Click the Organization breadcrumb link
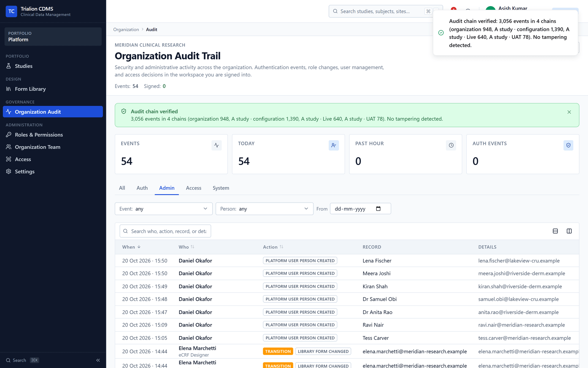This screenshot has height=368, width=588. click(126, 29)
